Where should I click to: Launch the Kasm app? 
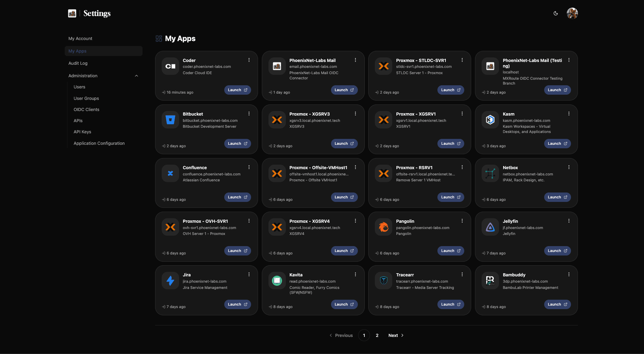point(557,143)
